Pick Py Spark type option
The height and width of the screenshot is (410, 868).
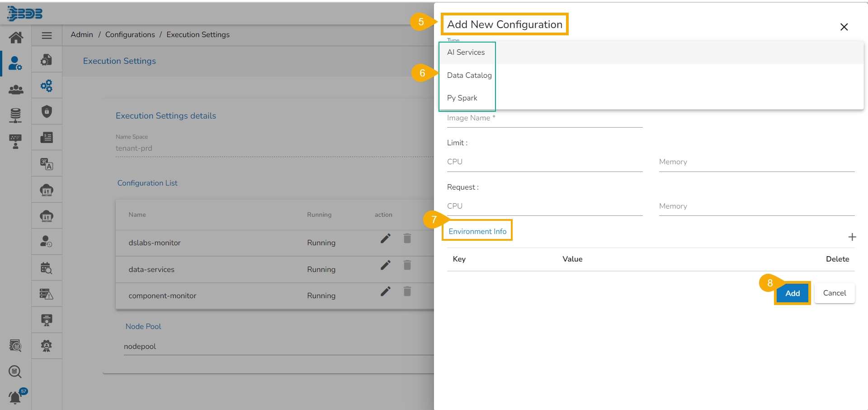[651, 98]
